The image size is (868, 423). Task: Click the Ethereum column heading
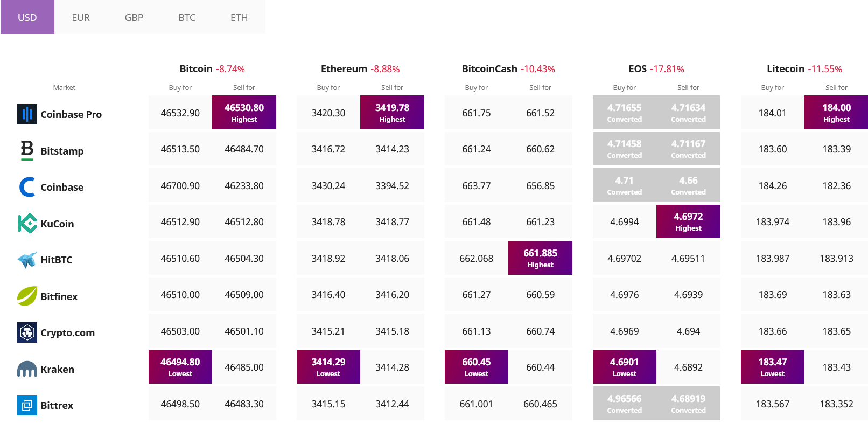344,68
